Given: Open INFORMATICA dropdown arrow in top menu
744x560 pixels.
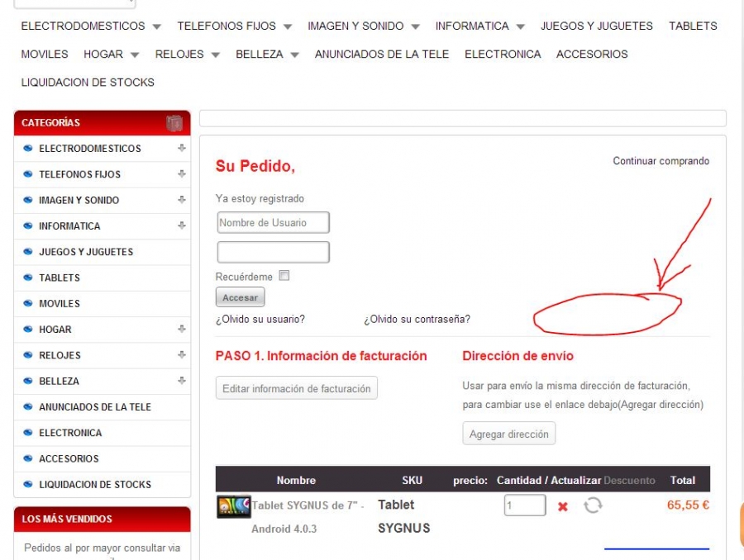Looking at the screenshot, I should coord(521,27).
